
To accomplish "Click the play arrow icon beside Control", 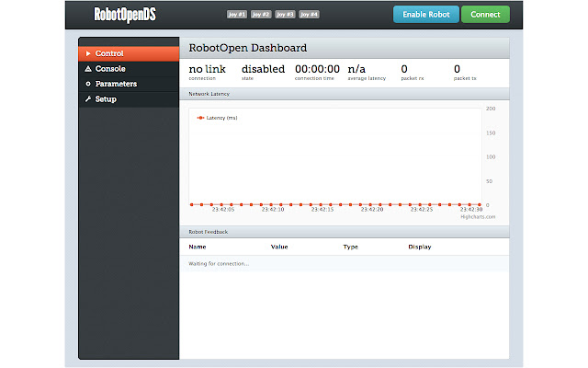I will [87, 54].
